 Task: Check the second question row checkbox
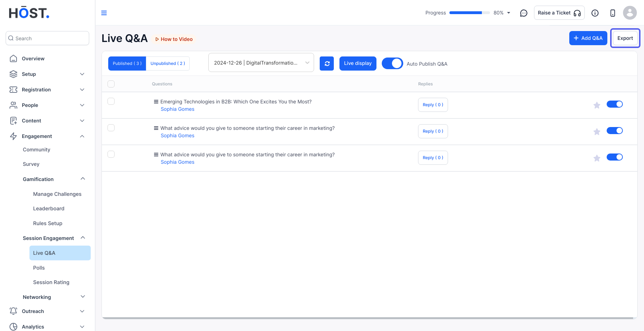pyautogui.click(x=111, y=128)
